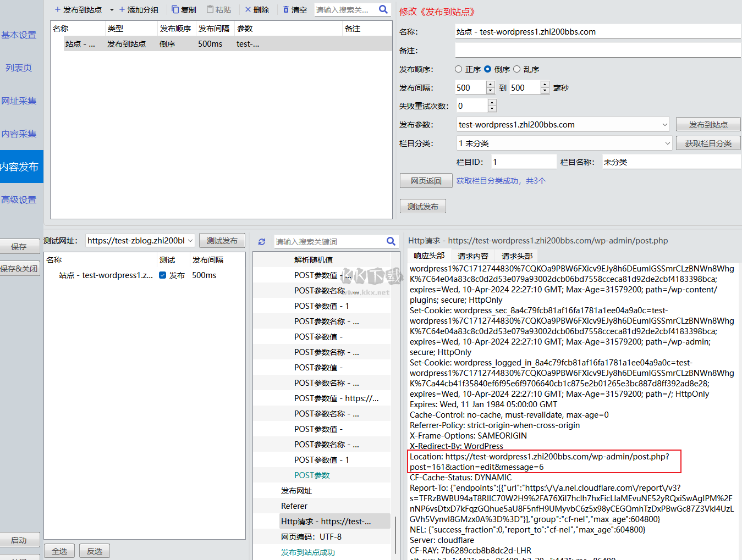Select the 乱序 radio button
742x560 pixels.
point(516,69)
